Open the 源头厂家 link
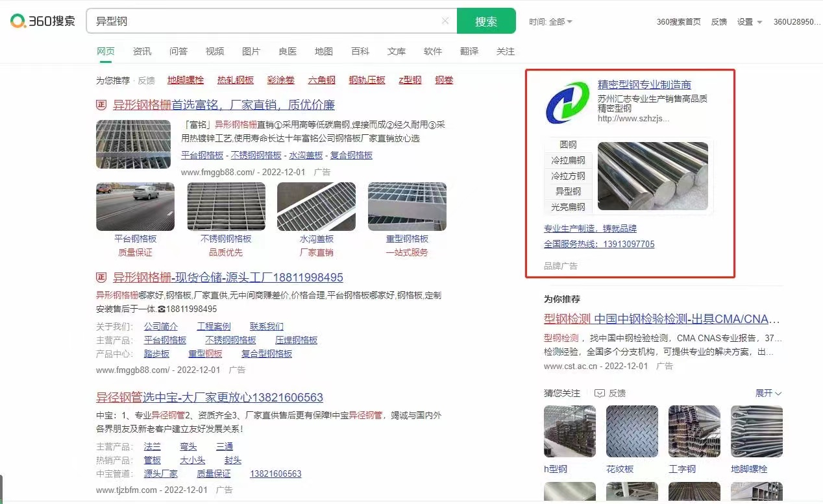823x504 pixels. click(x=161, y=474)
